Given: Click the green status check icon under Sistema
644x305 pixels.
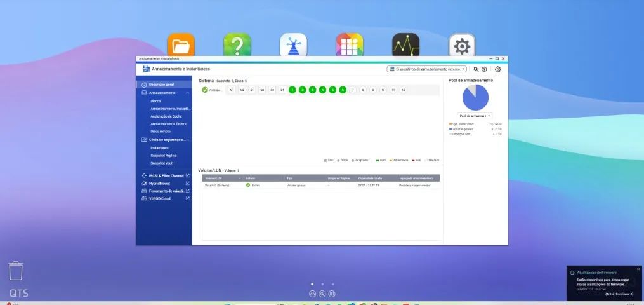Looking at the screenshot, I should tap(204, 90).
